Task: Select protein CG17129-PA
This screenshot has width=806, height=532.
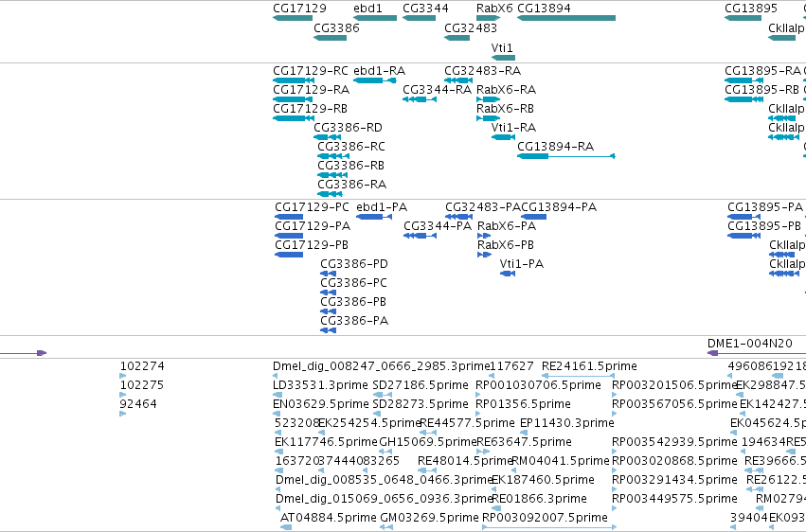Action: [x=289, y=237]
